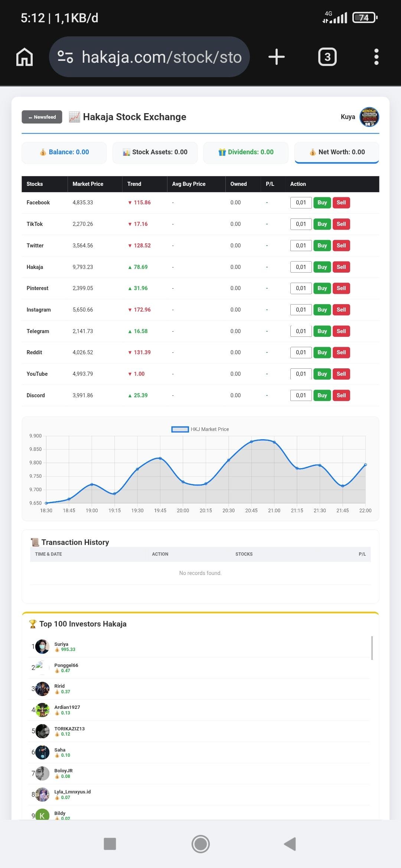Image resolution: width=401 pixels, height=868 pixels.
Task: Toggle the HKJ Market Price legend swatch
Action: [x=180, y=429]
